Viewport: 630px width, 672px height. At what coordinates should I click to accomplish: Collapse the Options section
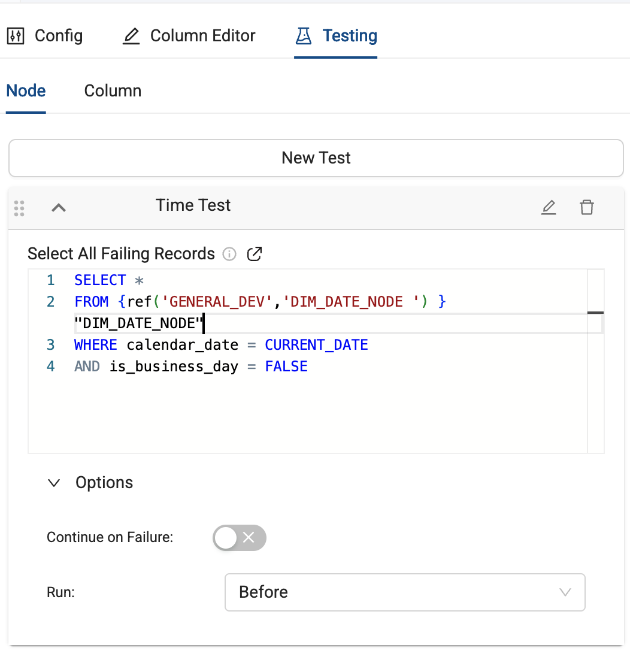click(54, 483)
